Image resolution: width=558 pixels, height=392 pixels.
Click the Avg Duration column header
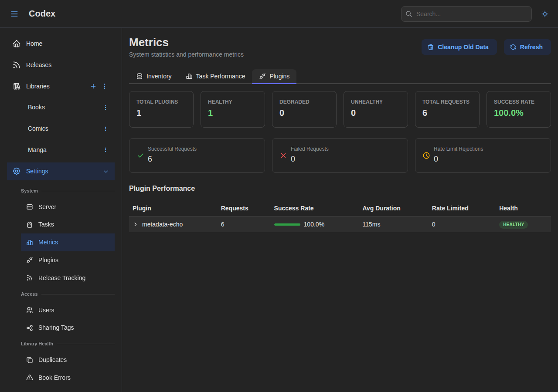[x=381, y=208]
